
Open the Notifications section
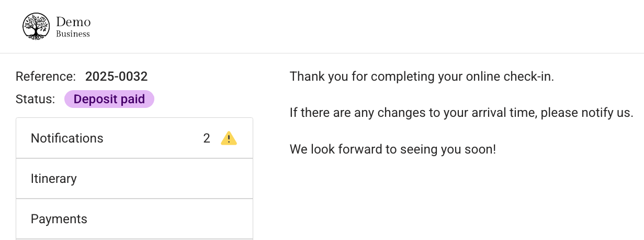point(134,138)
